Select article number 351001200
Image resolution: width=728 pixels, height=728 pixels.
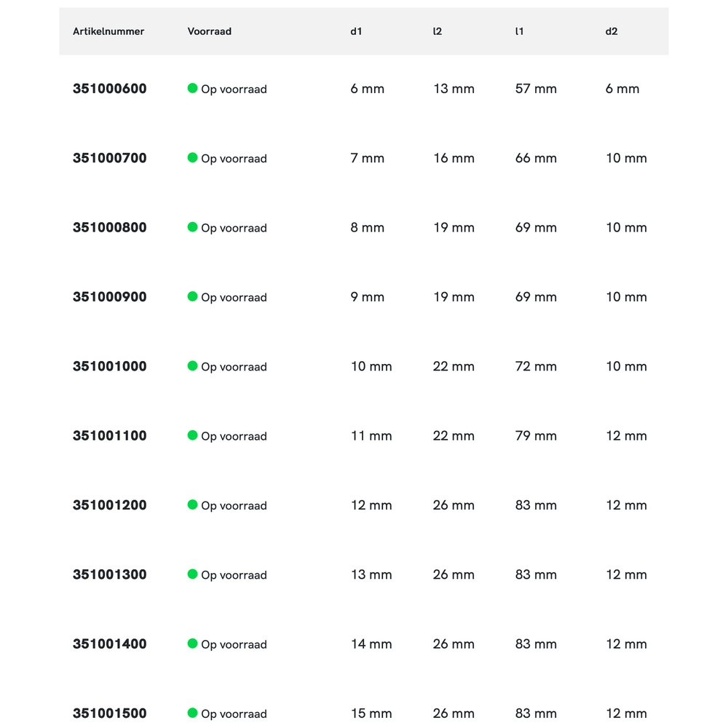tap(109, 505)
